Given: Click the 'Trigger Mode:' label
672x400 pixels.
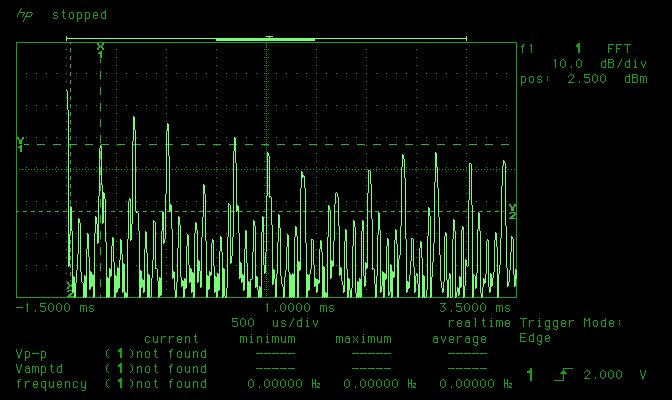Looking at the screenshot, I should (570, 323).
